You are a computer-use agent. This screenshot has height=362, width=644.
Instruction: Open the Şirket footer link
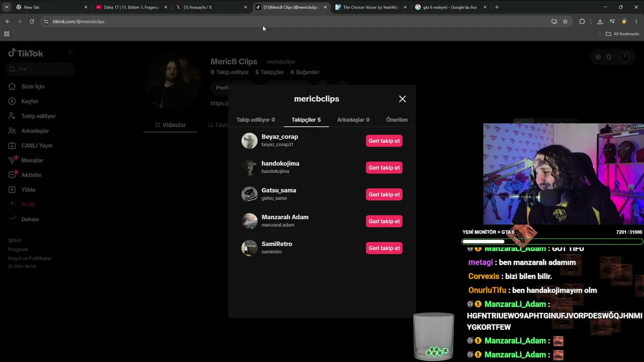click(15, 240)
